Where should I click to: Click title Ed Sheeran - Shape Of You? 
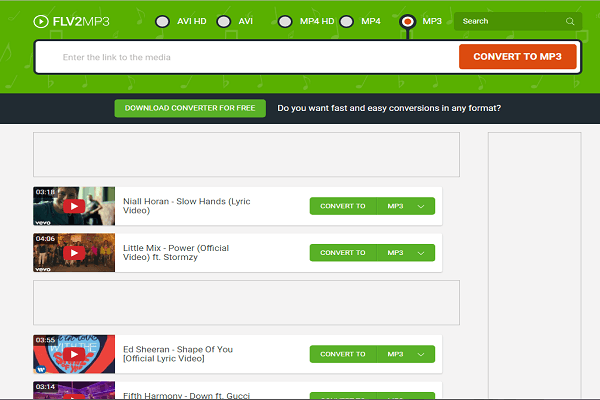pyautogui.click(x=178, y=354)
